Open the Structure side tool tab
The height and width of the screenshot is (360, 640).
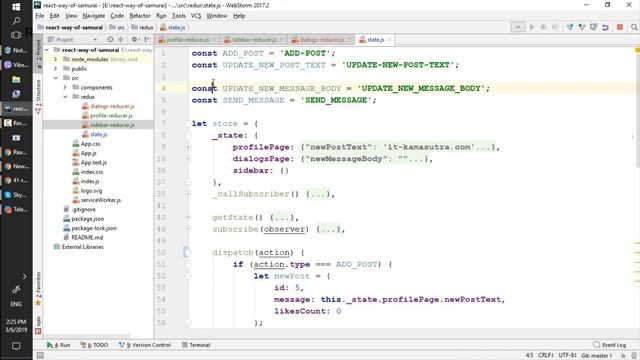tap(38, 96)
